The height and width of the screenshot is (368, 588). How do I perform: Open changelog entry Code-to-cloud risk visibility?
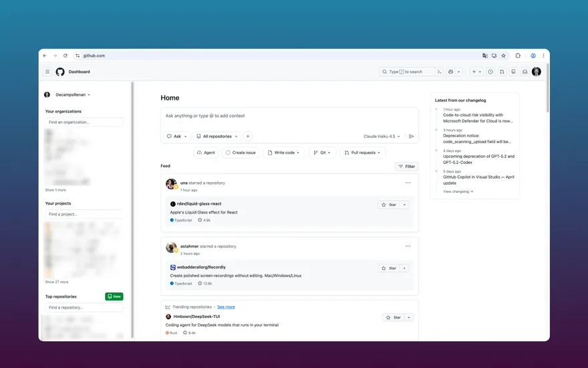[478, 118]
